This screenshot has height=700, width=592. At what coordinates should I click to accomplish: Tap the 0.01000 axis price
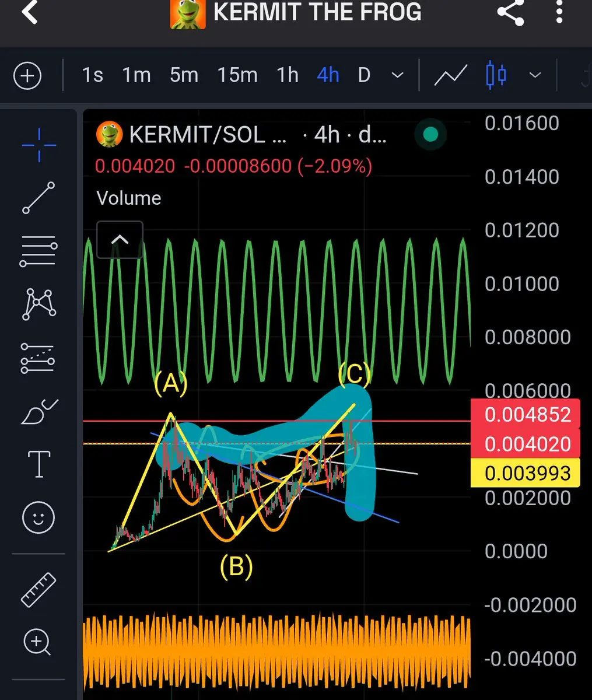coord(522,284)
